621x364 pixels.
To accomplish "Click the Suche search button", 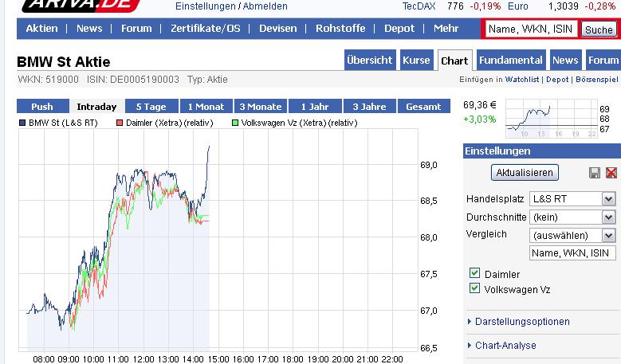I will (599, 29).
